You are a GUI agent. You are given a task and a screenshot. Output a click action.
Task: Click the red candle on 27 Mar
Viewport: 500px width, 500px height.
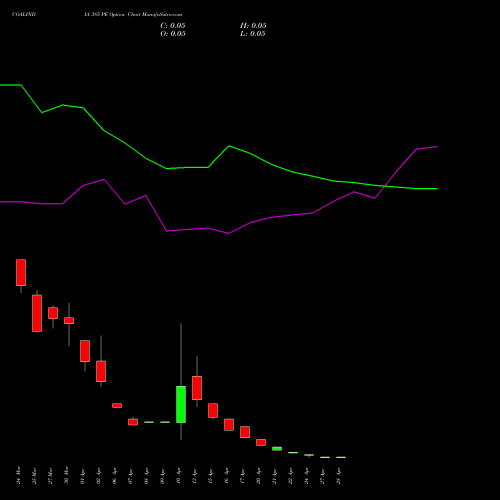pyautogui.click(x=53, y=313)
